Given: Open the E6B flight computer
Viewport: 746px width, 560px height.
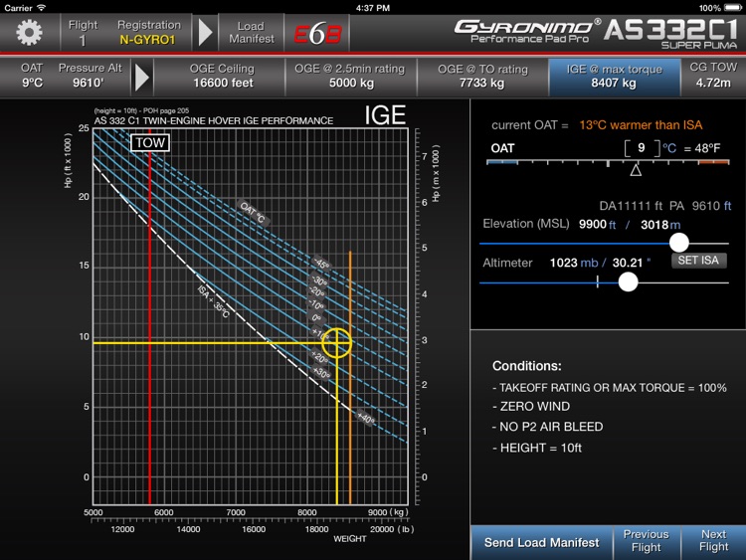Looking at the screenshot, I should coord(317,33).
